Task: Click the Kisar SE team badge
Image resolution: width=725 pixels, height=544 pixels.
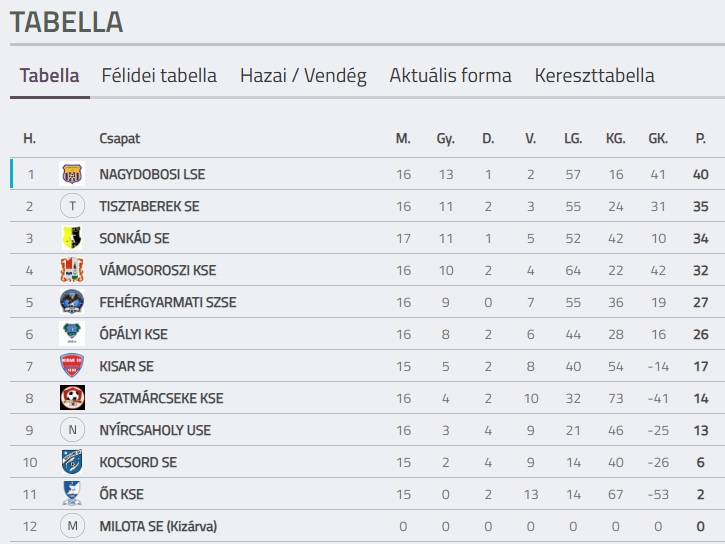Action: [x=72, y=366]
